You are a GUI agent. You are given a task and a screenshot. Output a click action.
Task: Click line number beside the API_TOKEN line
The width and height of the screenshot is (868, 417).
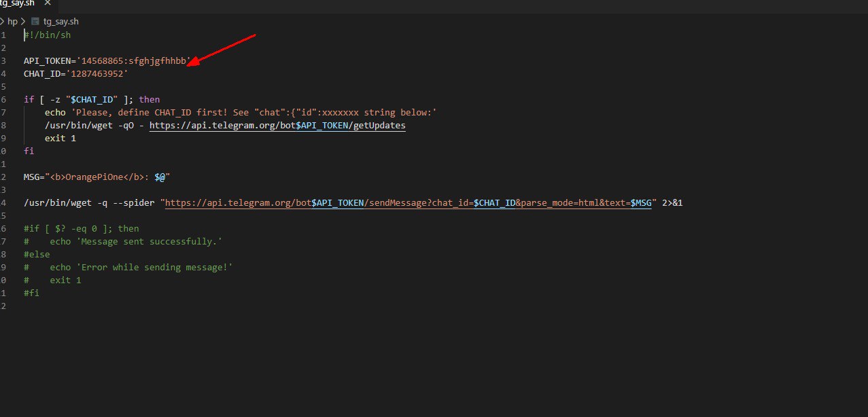pos(3,60)
